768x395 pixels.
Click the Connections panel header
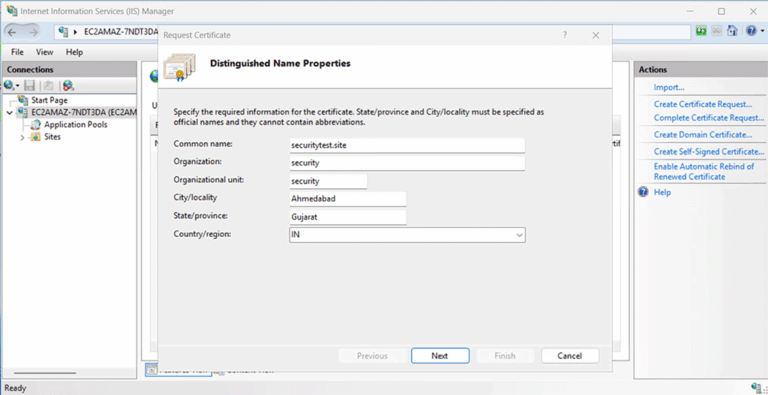tap(70, 70)
